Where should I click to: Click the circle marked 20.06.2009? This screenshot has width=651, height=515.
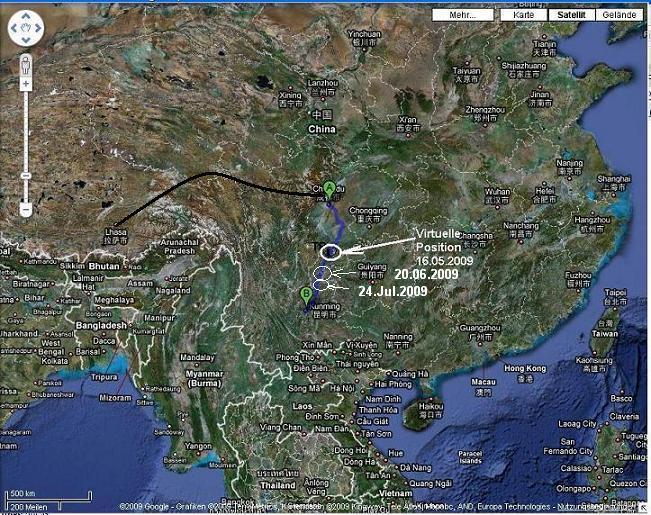point(323,273)
